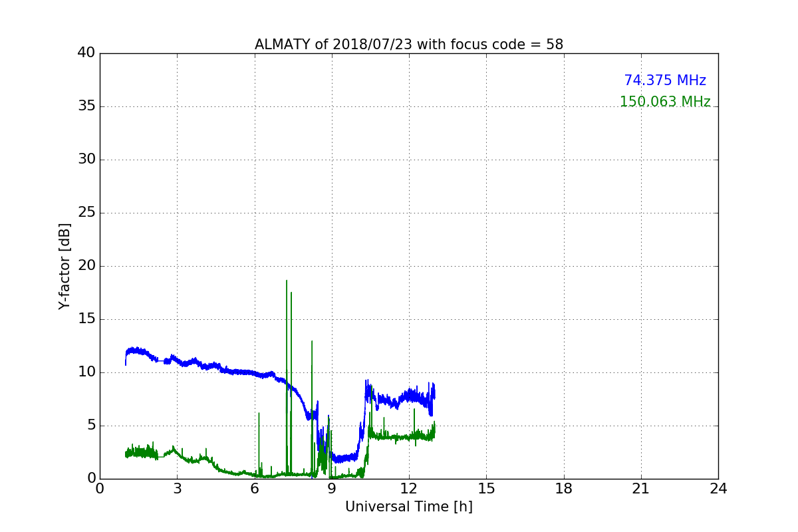Click x-axis tick label '3'
Viewport: 798px width, 532px height.
pyautogui.click(x=177, y=489)
